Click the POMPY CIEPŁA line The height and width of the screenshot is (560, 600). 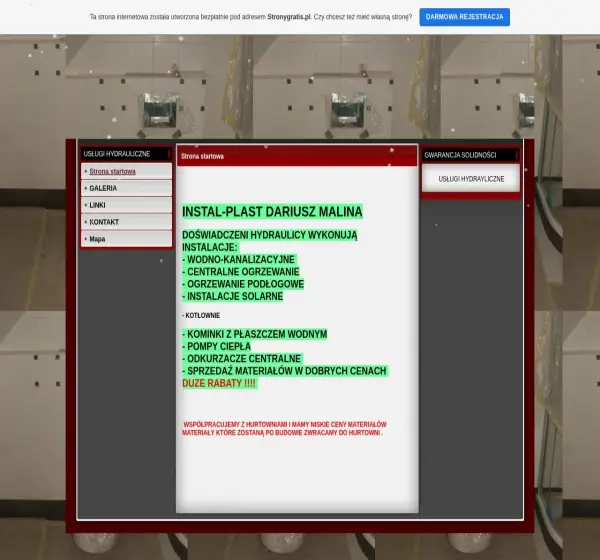tap(217, 346)
